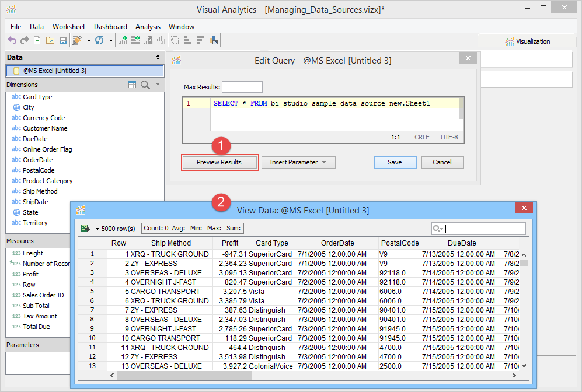582x392 pixels.
Task: Open the Worksheet menu
Action: [x=68, y=27]
